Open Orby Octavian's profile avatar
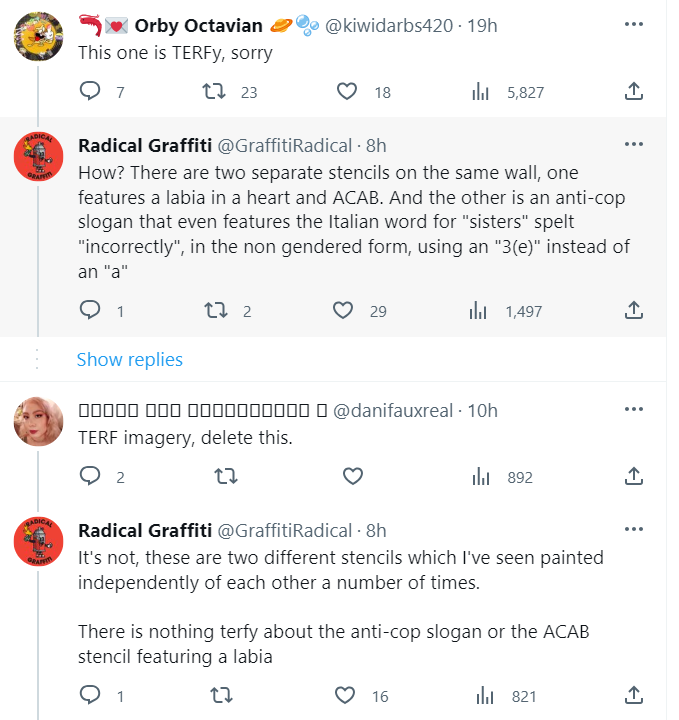Screen dimensions: 679x720 click(x=39, y=38)
